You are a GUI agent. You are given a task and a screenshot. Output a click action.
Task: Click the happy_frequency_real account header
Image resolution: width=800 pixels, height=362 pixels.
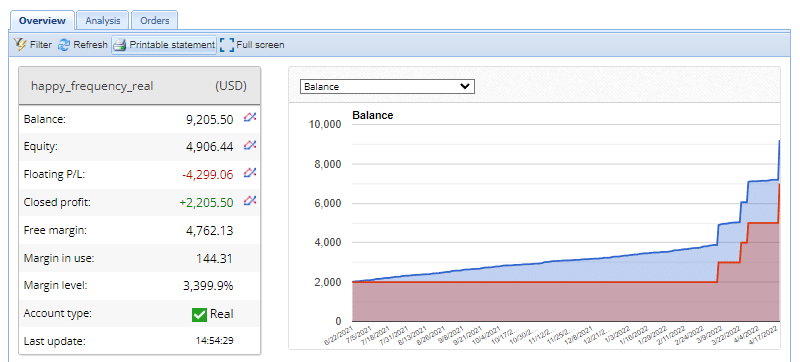tap(139, 86)
